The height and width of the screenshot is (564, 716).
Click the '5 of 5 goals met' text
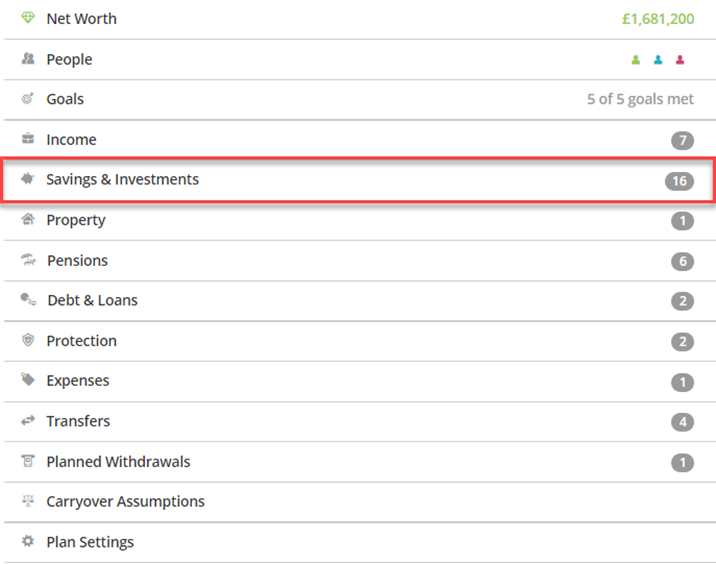[640, 99]
